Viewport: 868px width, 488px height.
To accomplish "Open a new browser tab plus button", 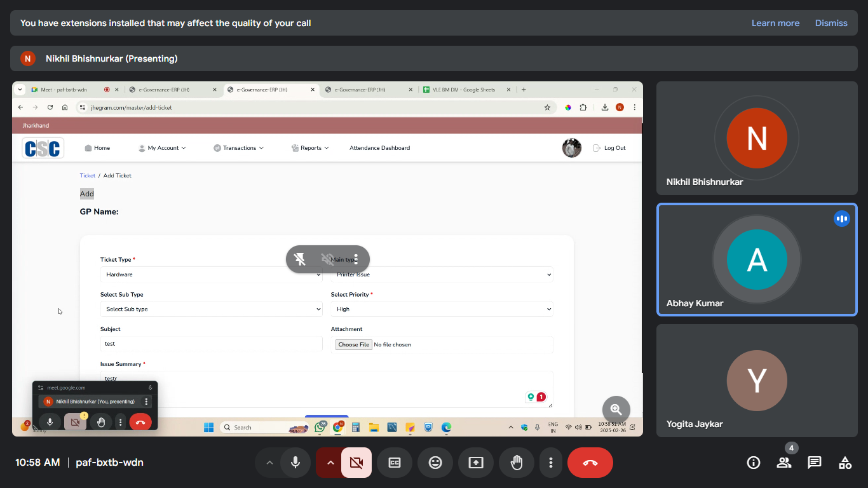I will pos(524,90).
